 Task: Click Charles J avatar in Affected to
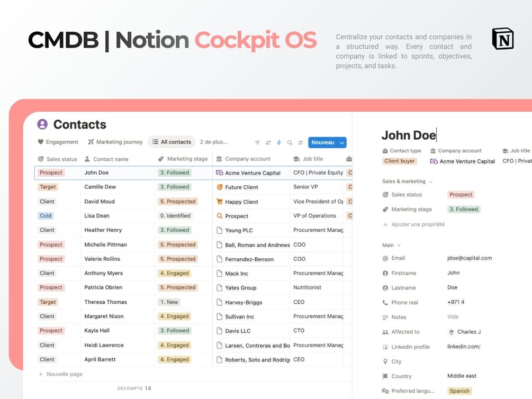tap(451, 332)
